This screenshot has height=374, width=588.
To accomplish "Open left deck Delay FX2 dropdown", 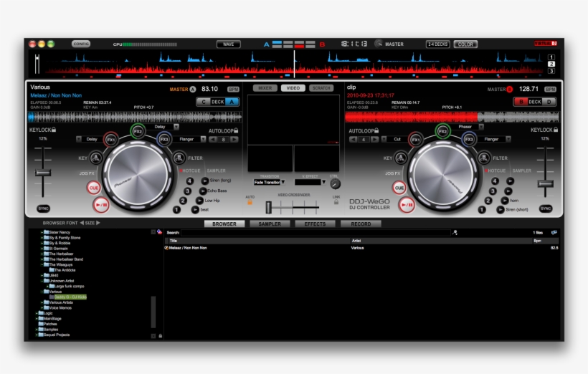I will [176, 127].
